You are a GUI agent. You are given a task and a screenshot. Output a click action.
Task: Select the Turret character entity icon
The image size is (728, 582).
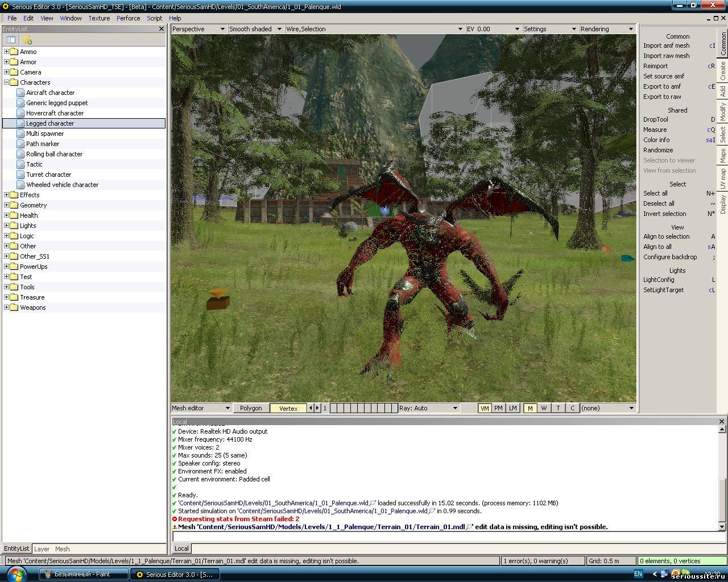coord(20,174)
